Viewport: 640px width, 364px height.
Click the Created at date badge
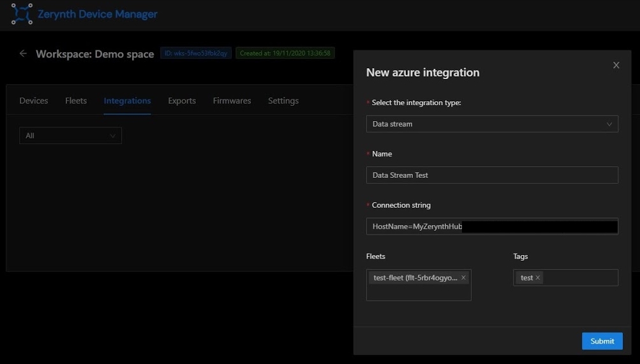pyautogui.click(x=285, y=53)
